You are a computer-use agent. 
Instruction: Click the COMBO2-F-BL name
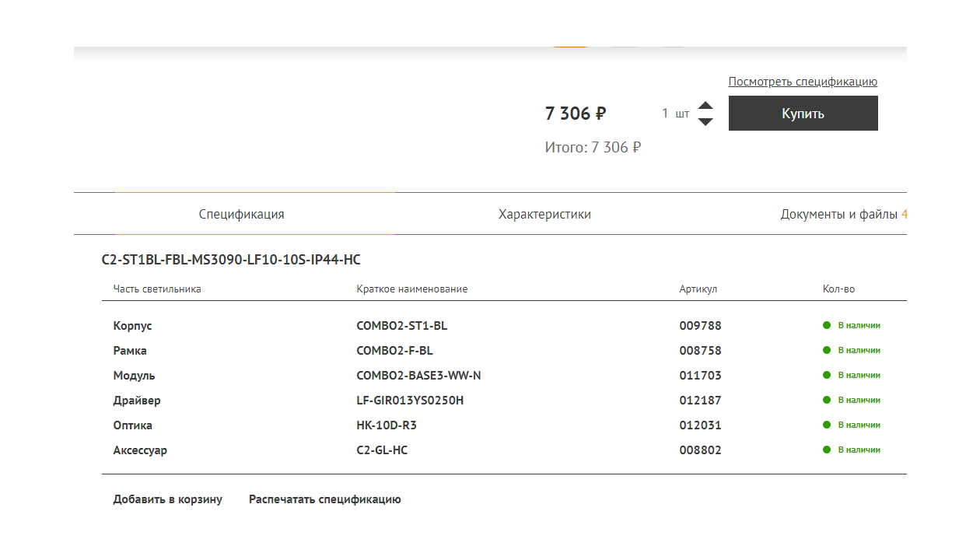(395, 351)
